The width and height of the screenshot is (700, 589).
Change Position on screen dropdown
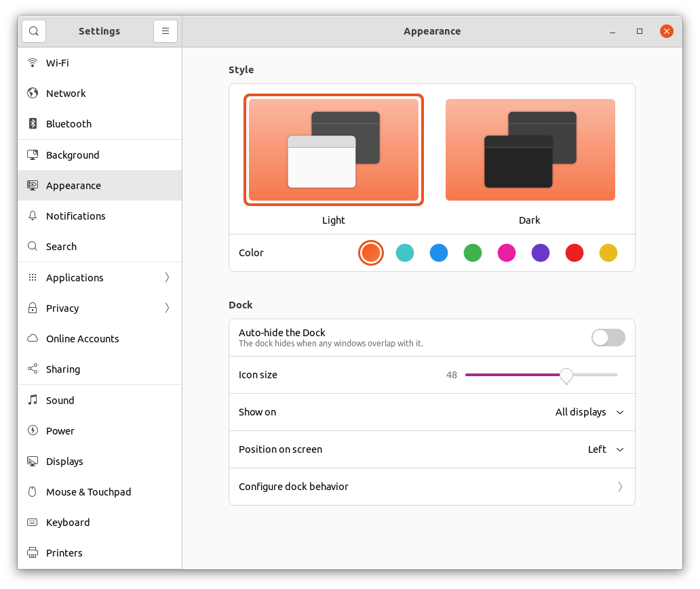604,449
